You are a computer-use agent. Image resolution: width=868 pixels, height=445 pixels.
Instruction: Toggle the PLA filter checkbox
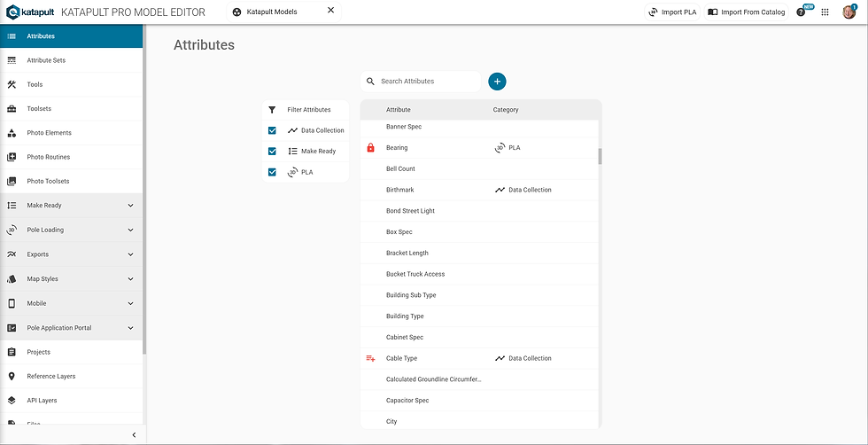point(272,172)
